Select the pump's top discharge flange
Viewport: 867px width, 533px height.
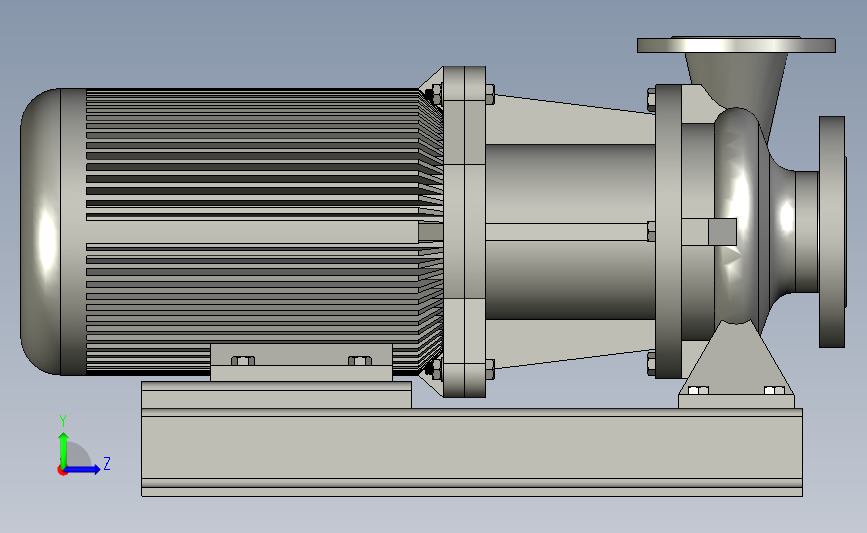(x=736, y=45)
